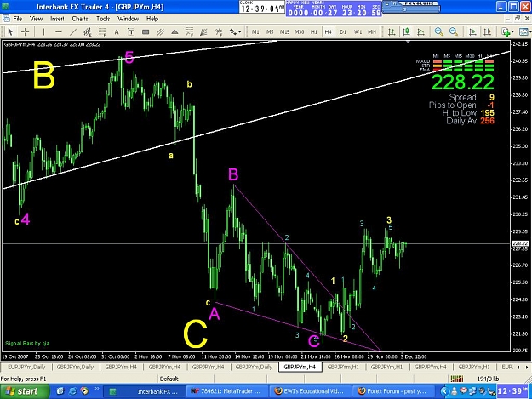Switch timeframe to H1

[314, 31]
